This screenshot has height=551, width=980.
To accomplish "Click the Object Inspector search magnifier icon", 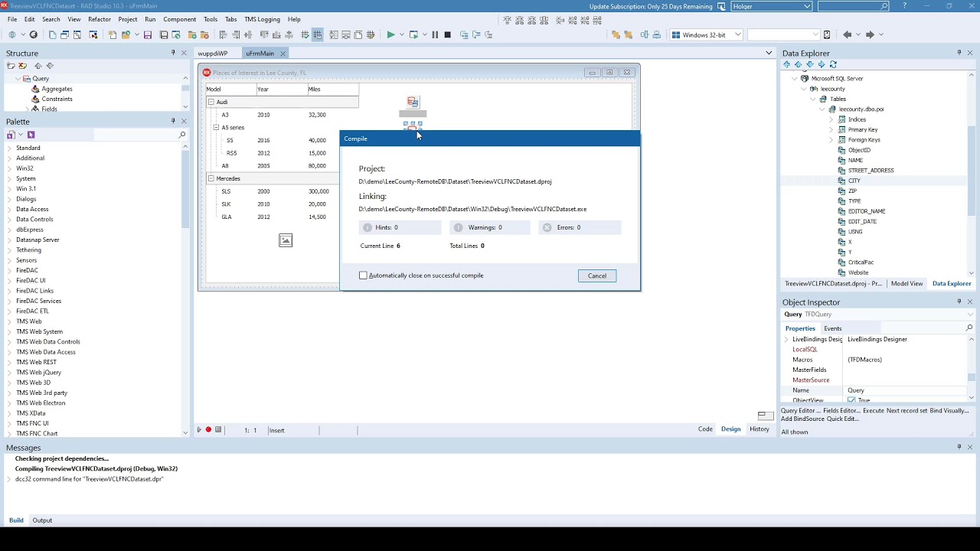I will coord(969,328).
